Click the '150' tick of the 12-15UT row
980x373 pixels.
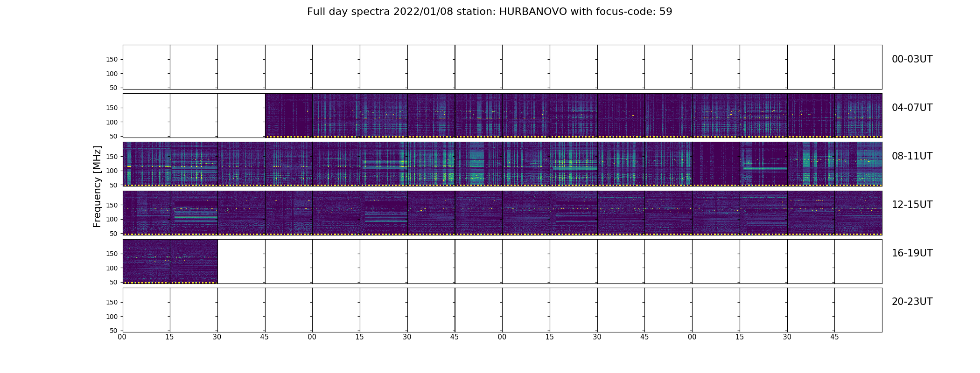coord(112,205)
